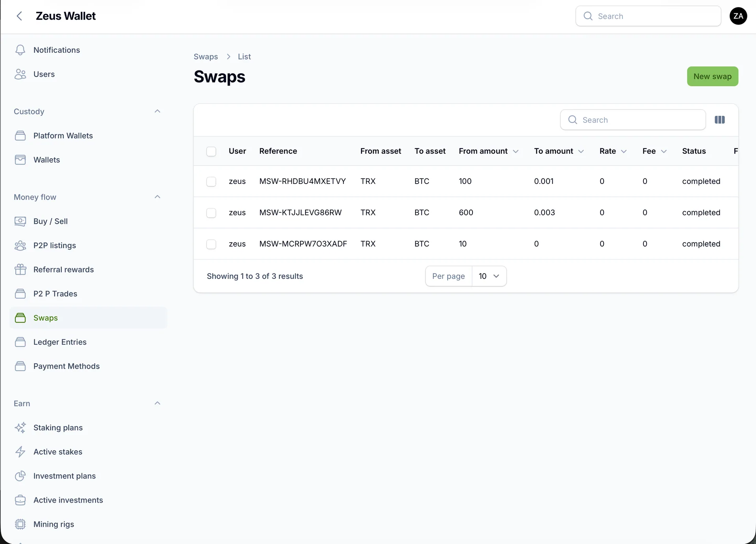Click the Swaps breadcrumb link

[206, 57]
